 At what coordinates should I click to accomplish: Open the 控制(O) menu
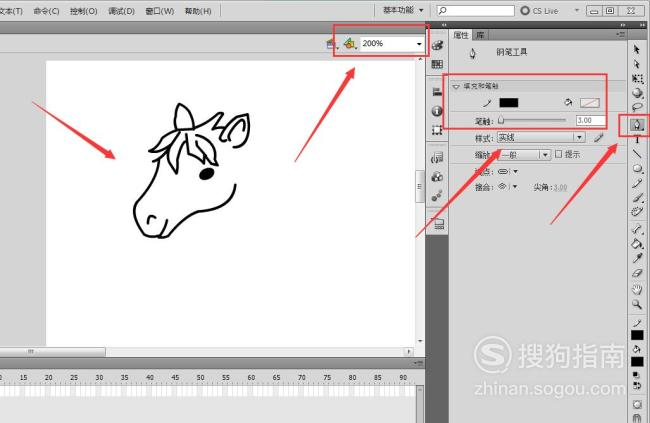click(84, 11)
